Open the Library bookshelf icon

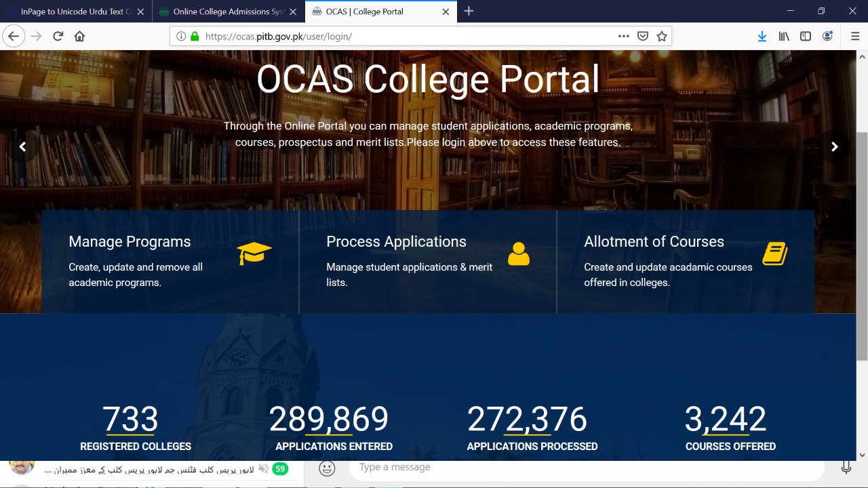(x=784, y=37)
